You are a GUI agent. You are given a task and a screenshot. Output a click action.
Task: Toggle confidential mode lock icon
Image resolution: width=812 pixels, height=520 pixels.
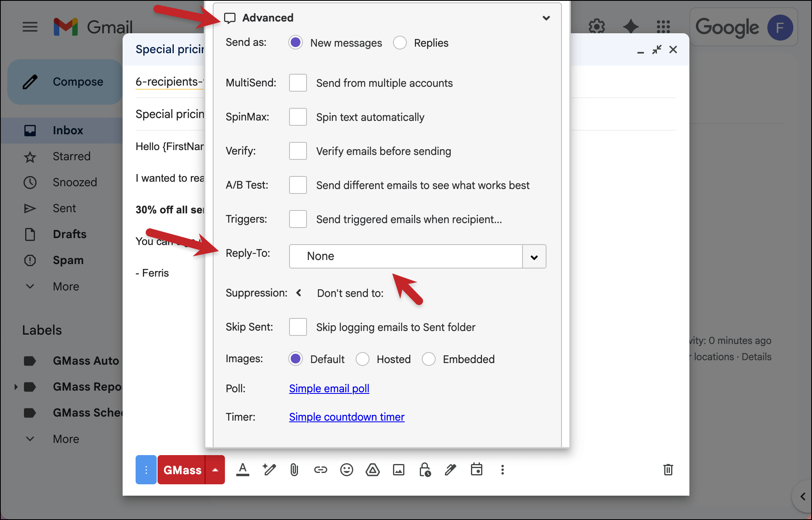tap(425, 470)
